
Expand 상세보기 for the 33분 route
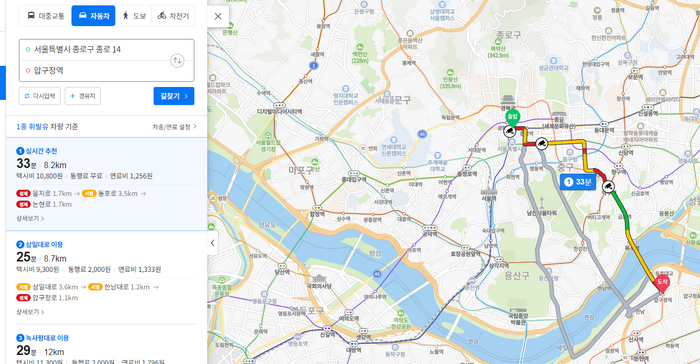30,219
